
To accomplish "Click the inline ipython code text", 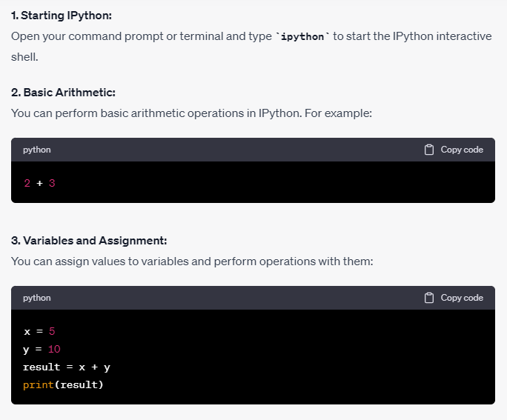I will point(302,37).
